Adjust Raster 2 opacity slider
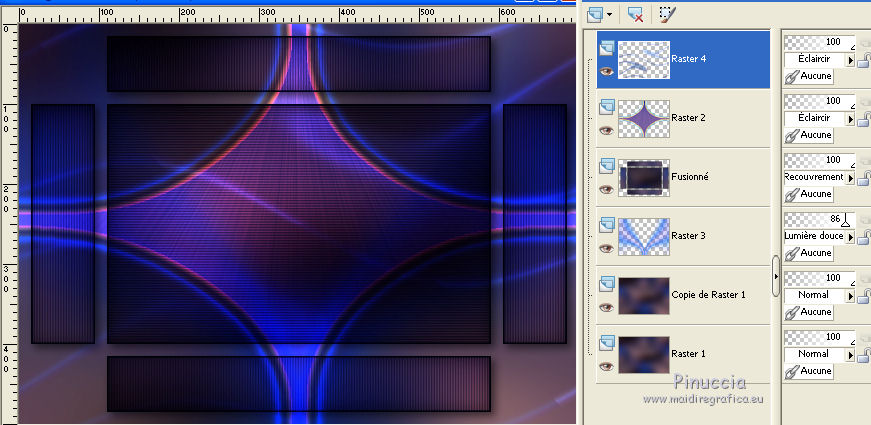The width and height of the screenshot is (871, 425). [x=819, y=101]
